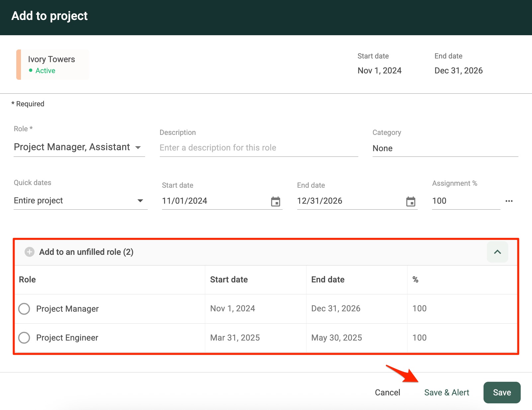
Task: Open the Start date calendar picker icon
Action: (276, 201)
